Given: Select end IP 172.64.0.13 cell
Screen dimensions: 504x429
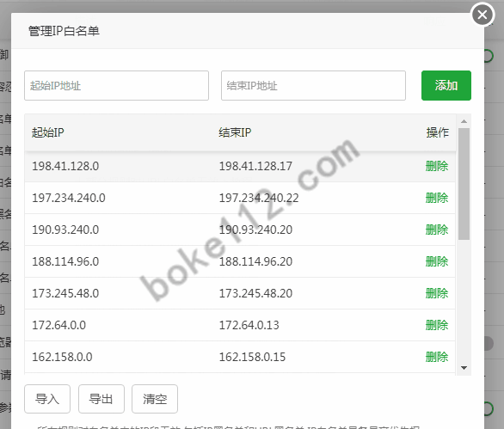Looking at the screenshot, I should tap(249, 325).
